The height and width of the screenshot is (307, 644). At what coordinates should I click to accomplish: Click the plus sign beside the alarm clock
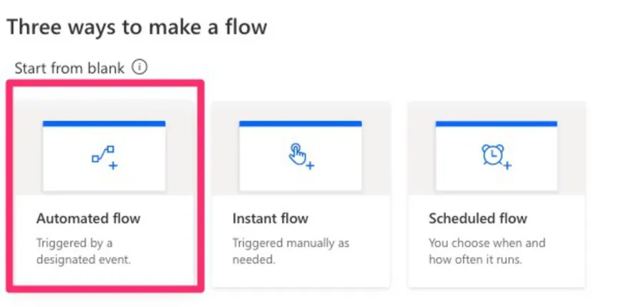(507, 166)
